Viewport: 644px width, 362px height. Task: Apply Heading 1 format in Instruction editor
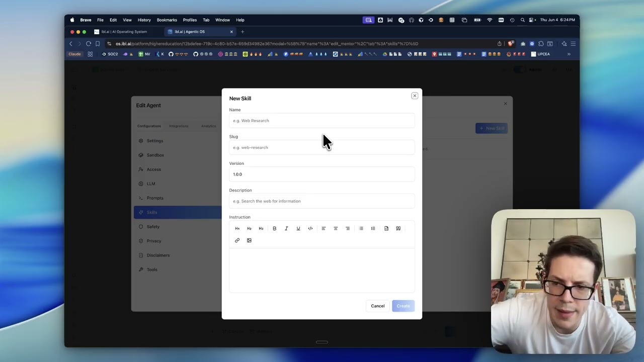pos(237,228)
